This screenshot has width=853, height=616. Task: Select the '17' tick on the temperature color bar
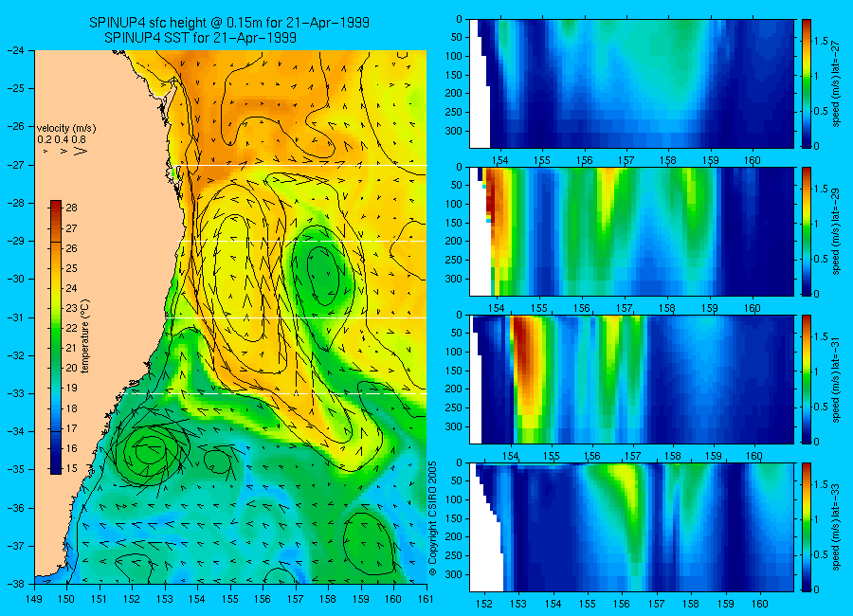(x=71, y=428)
